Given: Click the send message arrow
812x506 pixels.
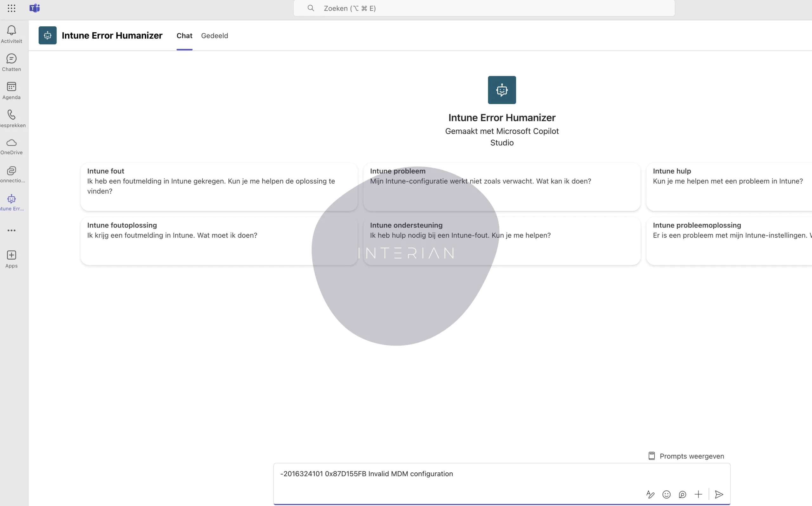Looking at the screenshot, I should tap(719, 494).
